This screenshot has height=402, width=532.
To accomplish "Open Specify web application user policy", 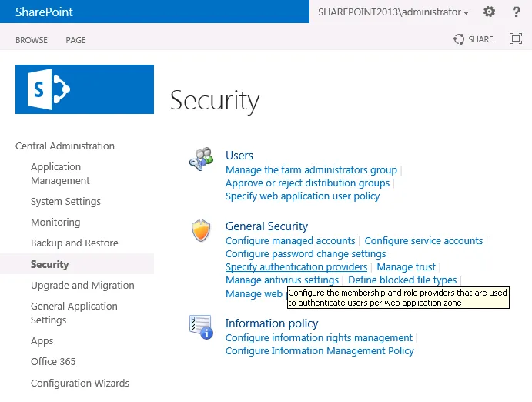I will coord(303,196).
